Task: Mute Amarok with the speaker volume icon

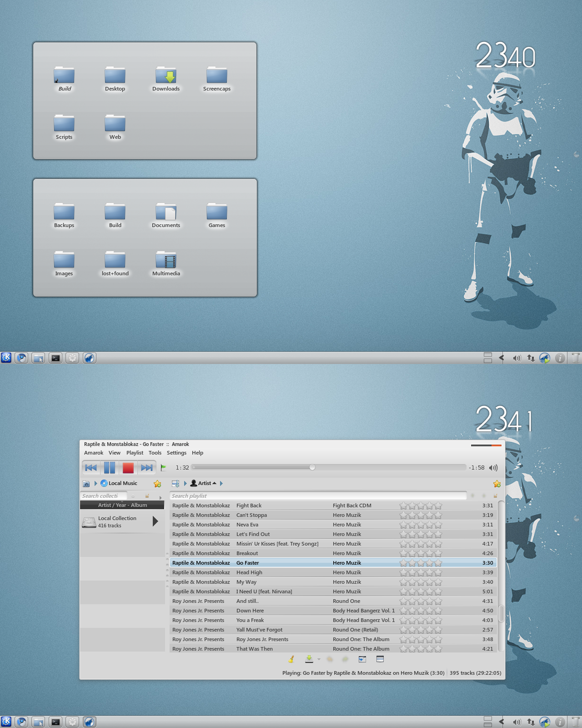Action: click(x=493, y=468)
